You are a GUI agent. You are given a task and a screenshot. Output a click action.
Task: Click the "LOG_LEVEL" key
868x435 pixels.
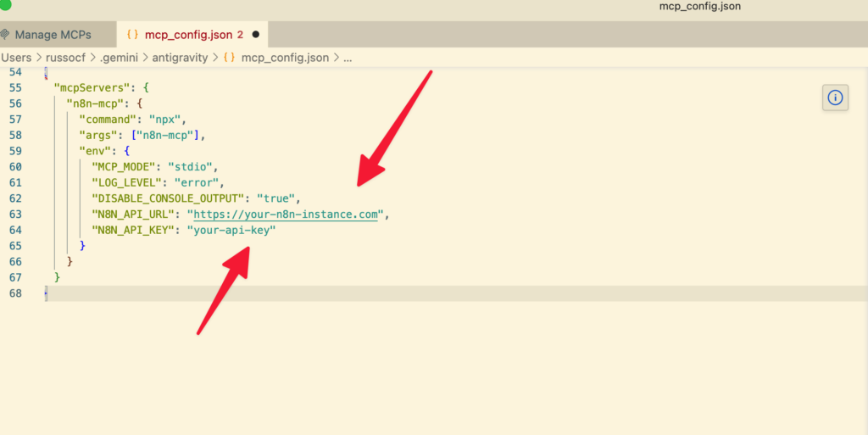[x=127, y=182]
